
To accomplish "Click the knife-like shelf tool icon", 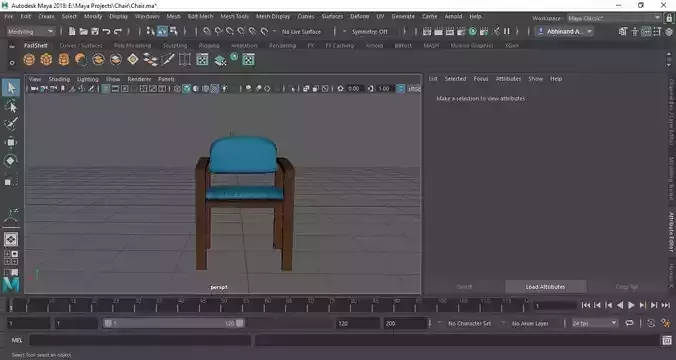I will [x=168, y=59].
